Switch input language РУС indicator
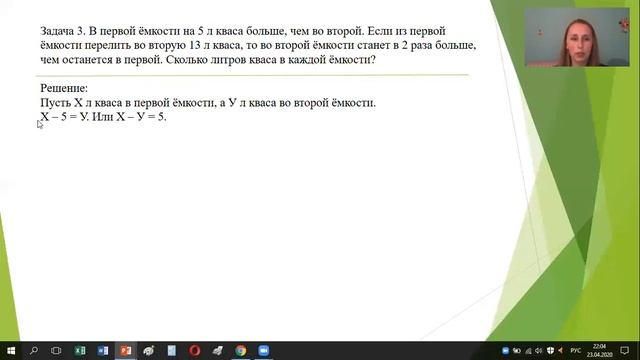This screenshot has height=360, width=640. click(576, 351)
